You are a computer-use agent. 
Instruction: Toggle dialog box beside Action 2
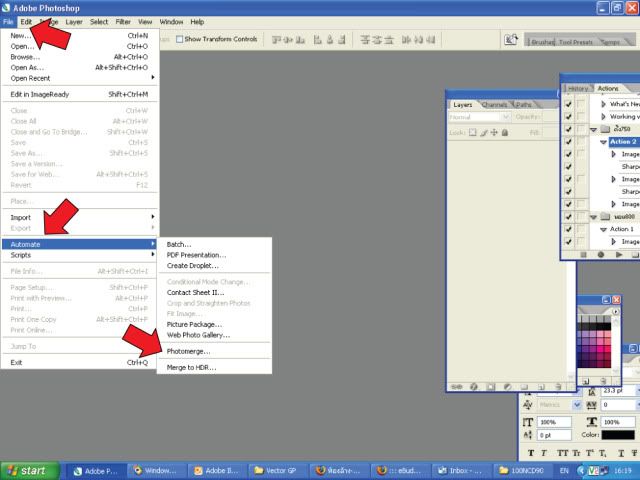click(x=581, y=142)
